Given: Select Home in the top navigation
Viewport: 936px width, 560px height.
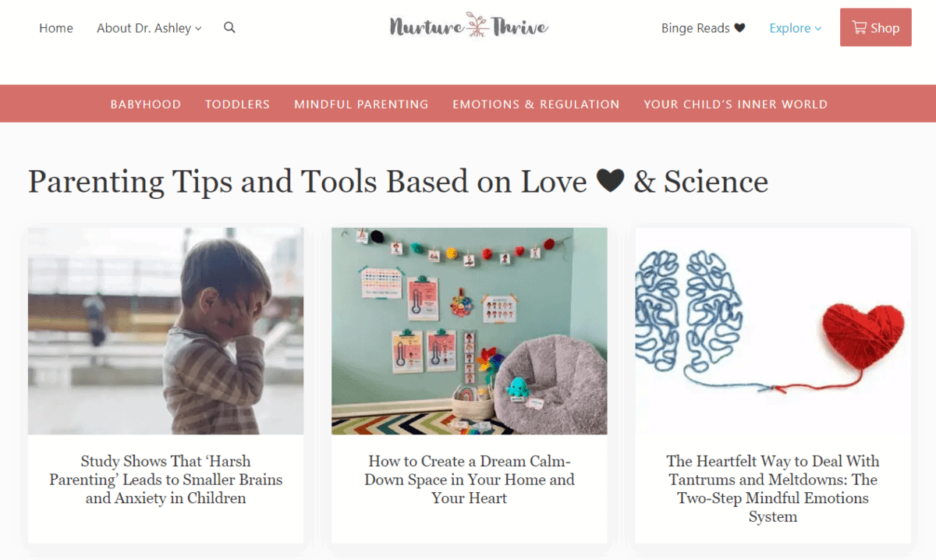Looking at the screenshot, I should tap(55, 27).
